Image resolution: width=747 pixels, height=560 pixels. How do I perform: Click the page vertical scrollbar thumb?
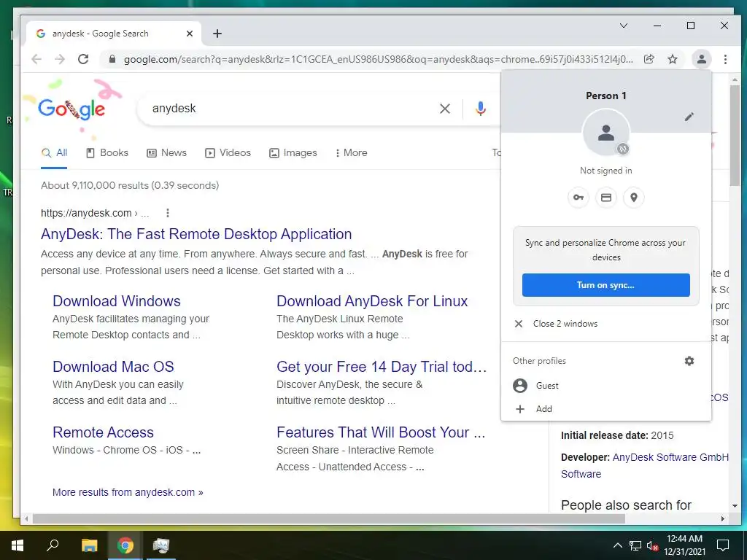pos(735,135)
